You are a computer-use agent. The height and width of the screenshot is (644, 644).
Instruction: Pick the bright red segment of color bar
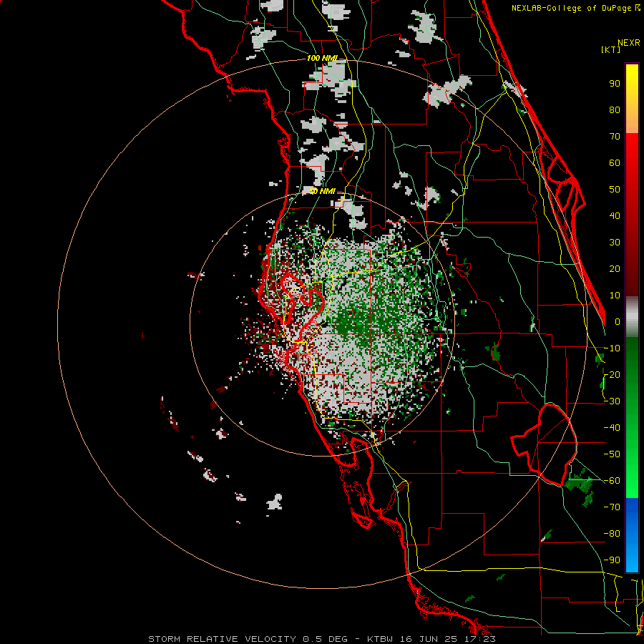click(632, 148)
